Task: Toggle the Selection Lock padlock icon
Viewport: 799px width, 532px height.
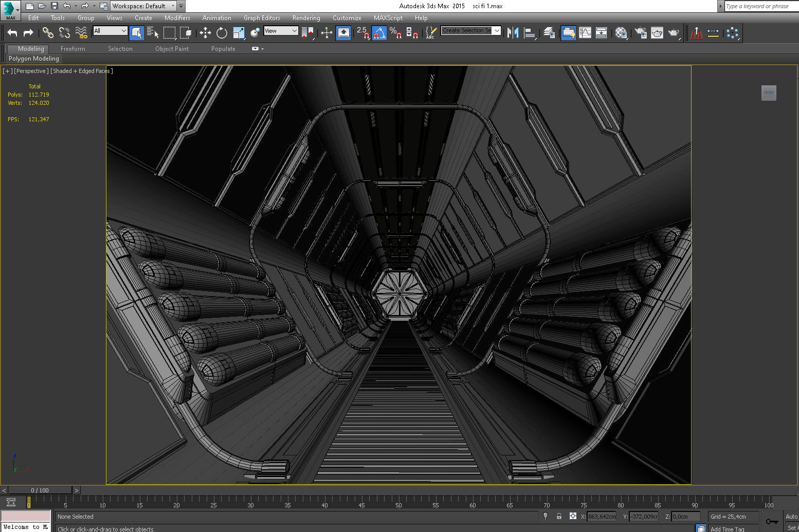Action: [559, 516]
